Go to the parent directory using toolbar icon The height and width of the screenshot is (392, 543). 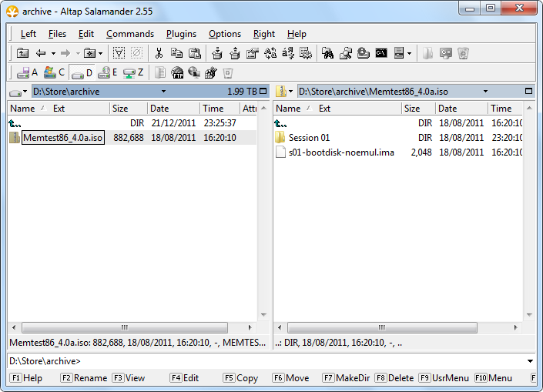(23, 53)
